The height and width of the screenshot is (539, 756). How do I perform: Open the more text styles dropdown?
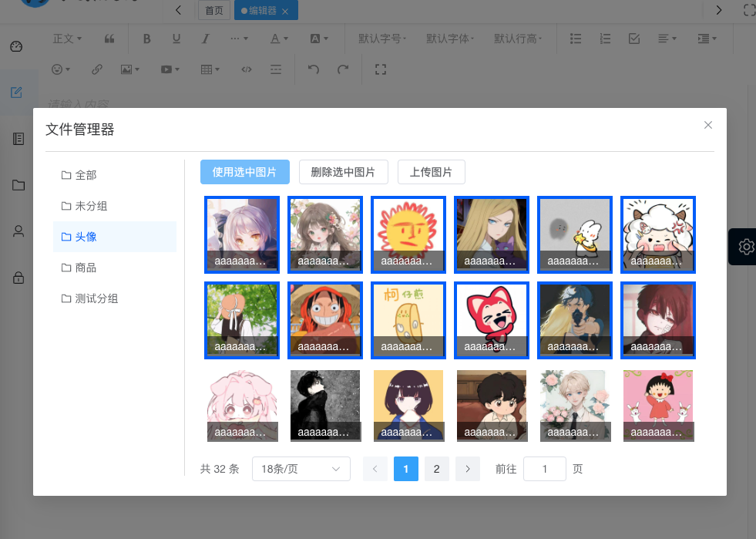[239, 39]
